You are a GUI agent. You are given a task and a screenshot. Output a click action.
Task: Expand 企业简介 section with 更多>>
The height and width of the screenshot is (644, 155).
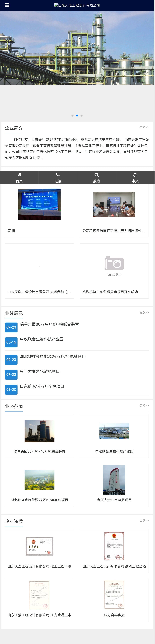tap(144, 127)
